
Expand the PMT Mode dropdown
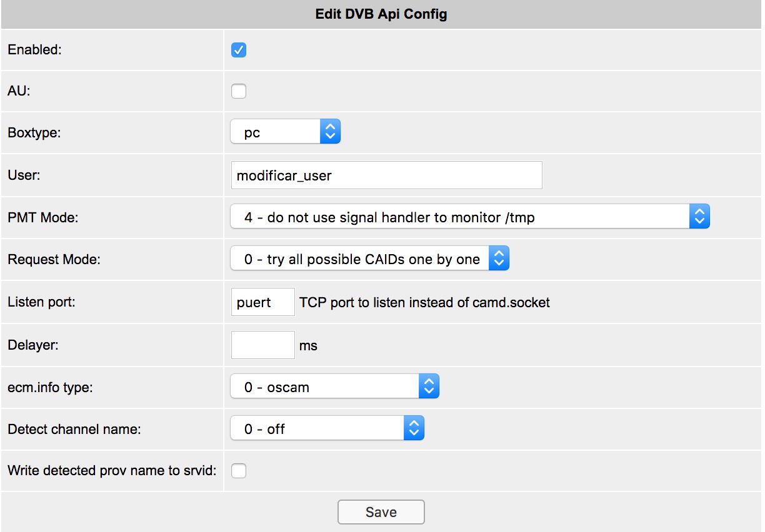pyautogui.click(x=470, y=217)
